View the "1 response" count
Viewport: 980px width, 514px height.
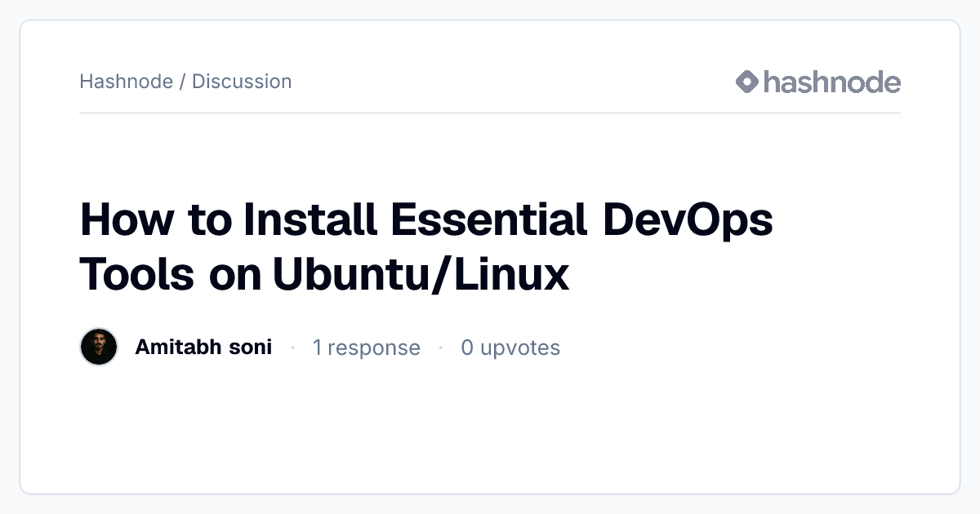[367, 348]
